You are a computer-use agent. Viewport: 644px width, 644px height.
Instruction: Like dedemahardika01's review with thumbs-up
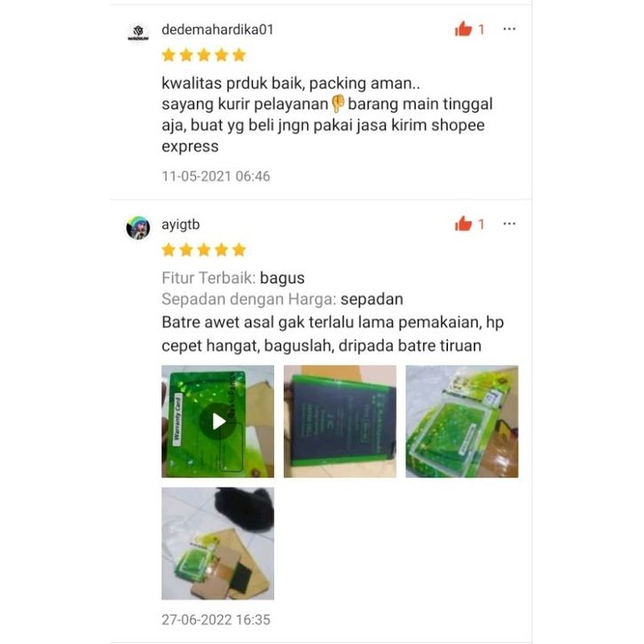(x=463, y=28)
